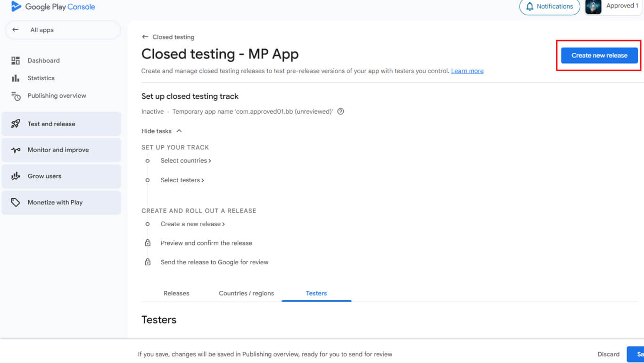
Task: Click the Dashboard grid icon
Action: pos(16,60)
